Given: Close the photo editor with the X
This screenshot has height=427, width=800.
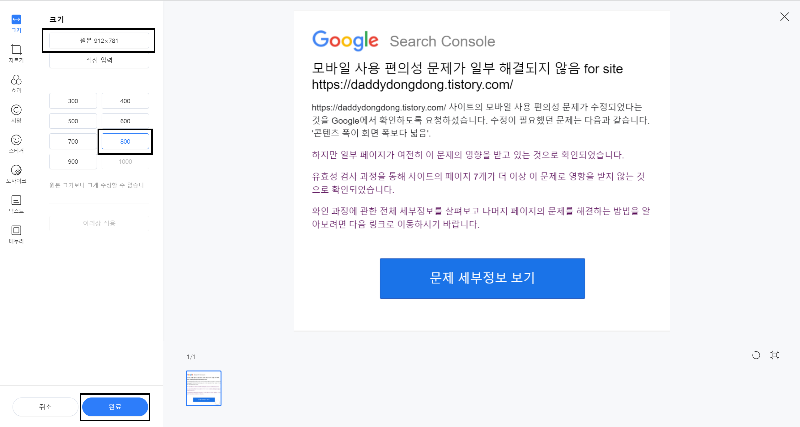Looking at the screenshot, I should click(784, 17).
